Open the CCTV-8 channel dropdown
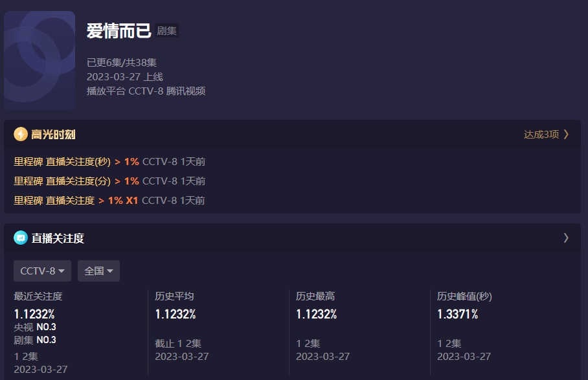This screenshot has height=380, width=588. coord(42,271)
